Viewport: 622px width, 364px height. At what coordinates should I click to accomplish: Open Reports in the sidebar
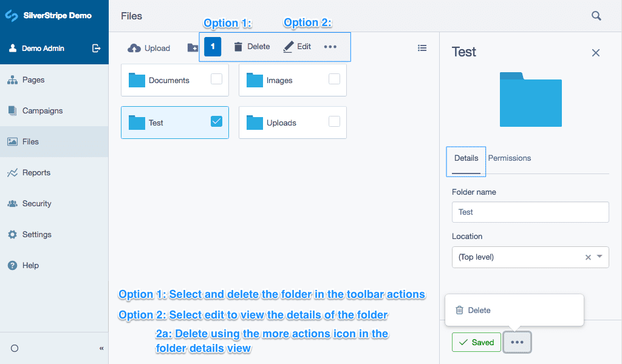pyautogui.click(x=36, y=173)
